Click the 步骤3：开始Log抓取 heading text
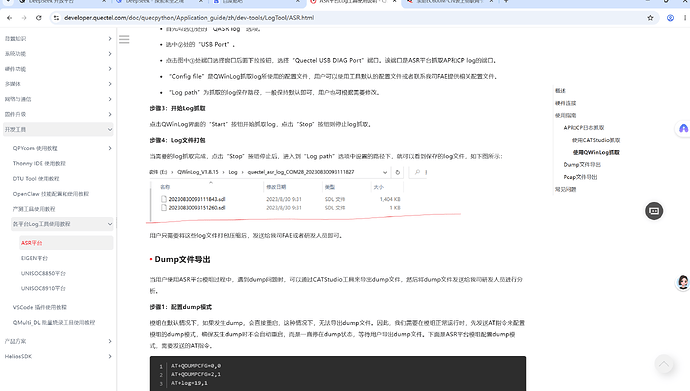Screen dimensions: 690x391 177,108
